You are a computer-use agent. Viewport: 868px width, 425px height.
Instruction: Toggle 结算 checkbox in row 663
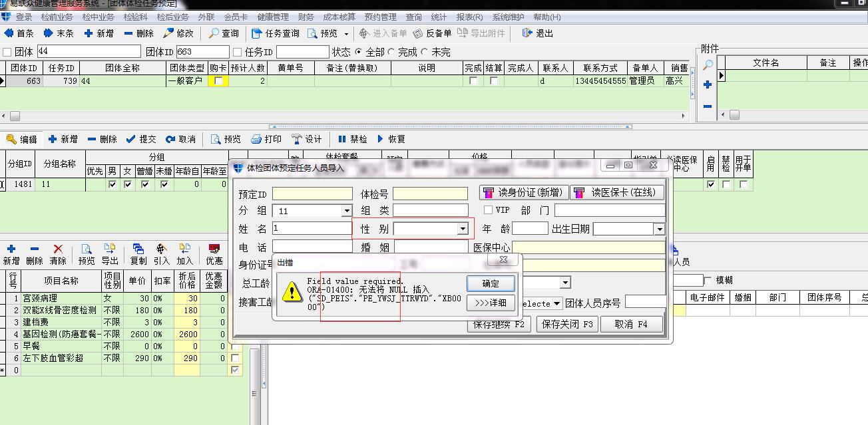(494, 81)
